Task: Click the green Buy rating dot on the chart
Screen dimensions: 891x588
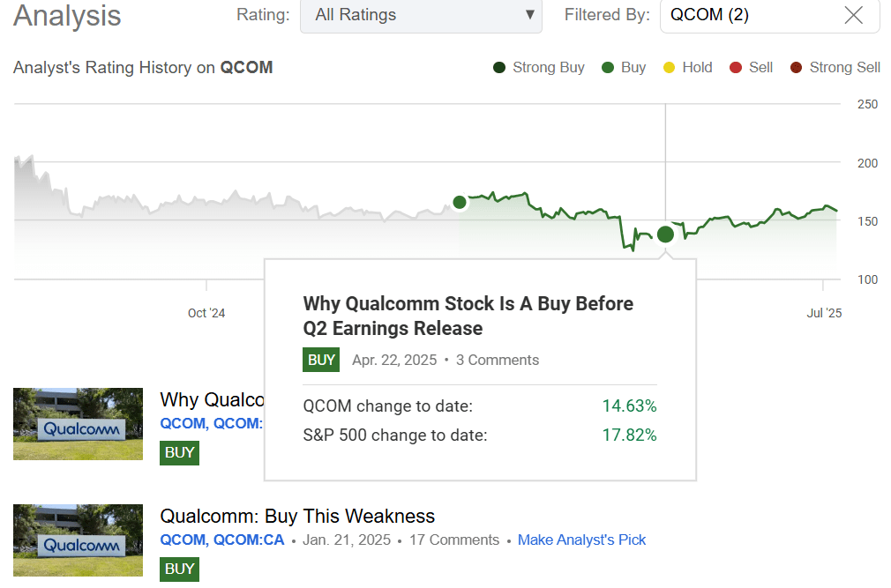Action: pos(665,234)
